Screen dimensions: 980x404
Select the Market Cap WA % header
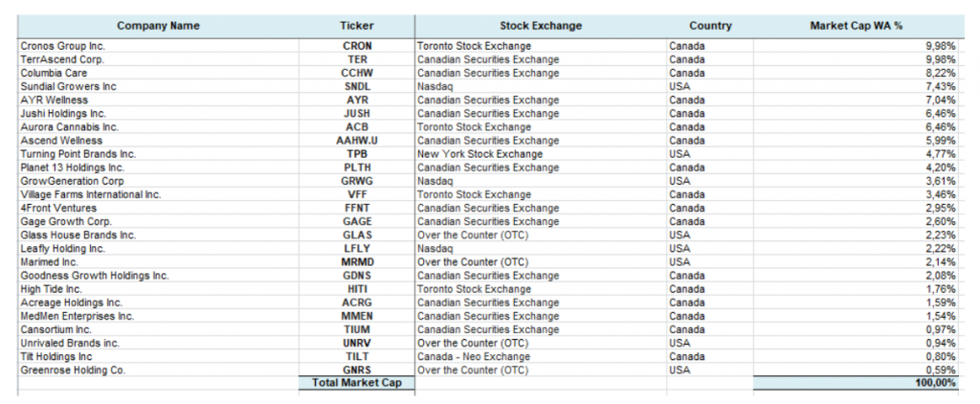point(857,26)
